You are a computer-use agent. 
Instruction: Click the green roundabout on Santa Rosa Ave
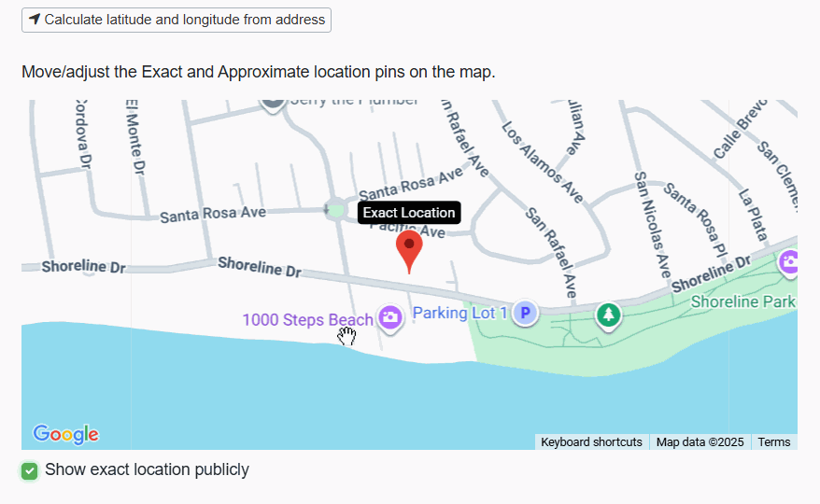(x=336, y=210)
